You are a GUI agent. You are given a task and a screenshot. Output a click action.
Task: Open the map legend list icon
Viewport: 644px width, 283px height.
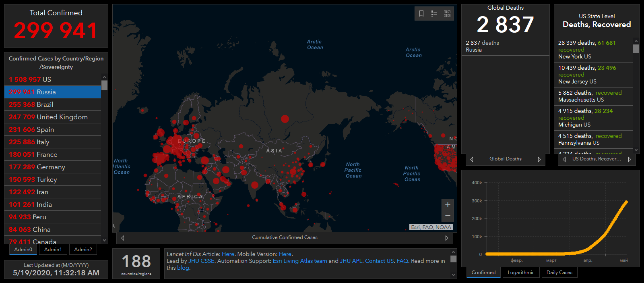tap(434, 14)
